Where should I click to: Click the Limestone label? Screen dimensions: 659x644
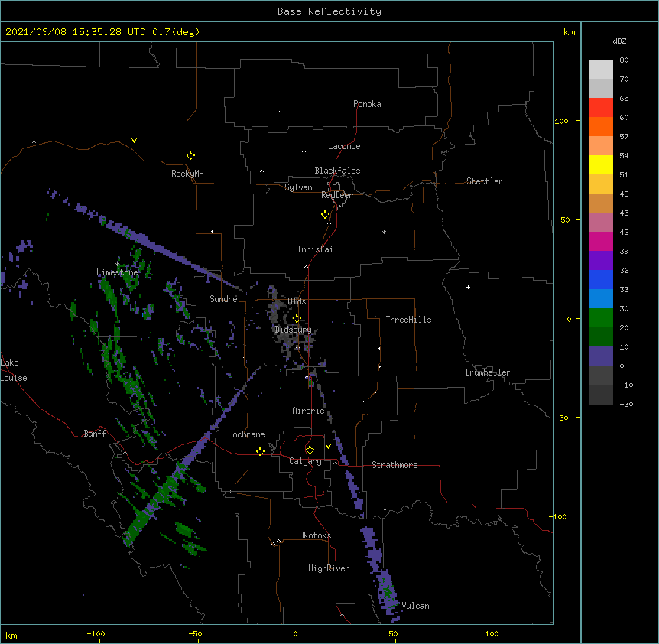click(117, 272)
